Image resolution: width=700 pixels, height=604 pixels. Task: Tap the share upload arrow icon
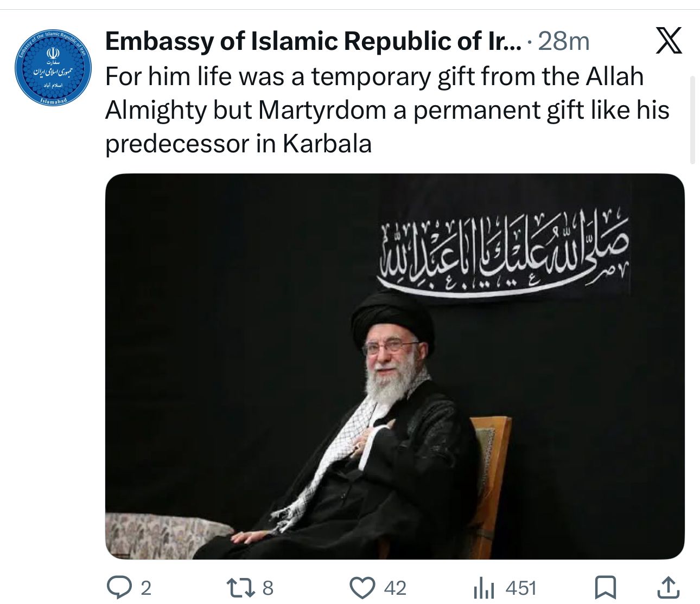(669, 588)
